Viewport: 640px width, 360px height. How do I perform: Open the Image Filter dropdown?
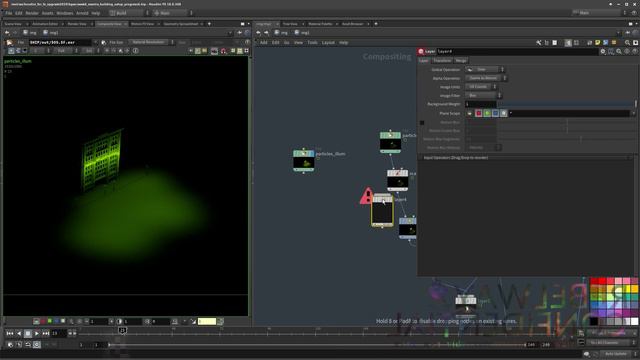483,95
